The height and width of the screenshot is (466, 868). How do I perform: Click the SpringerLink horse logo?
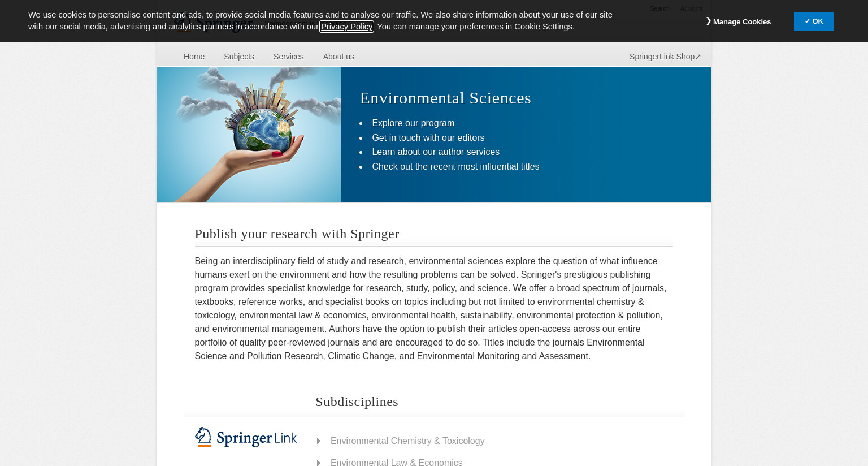click(203, 437)
